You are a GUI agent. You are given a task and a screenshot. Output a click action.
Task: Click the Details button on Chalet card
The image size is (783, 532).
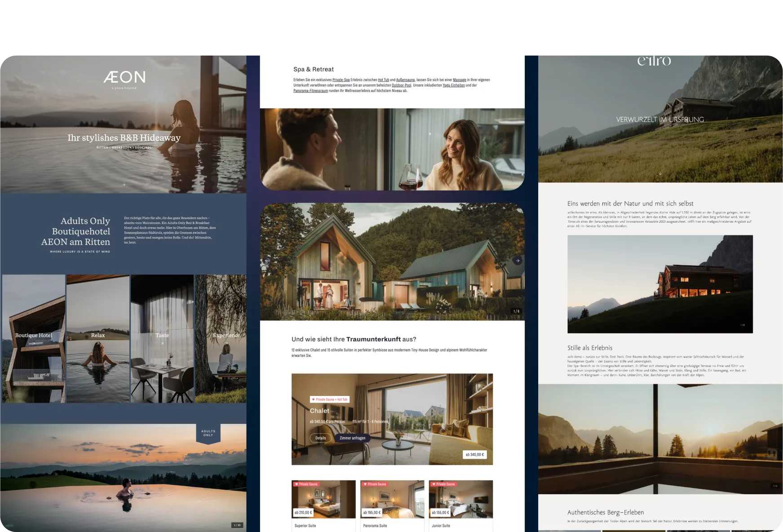pyautogui.click(x=321, y=438)
